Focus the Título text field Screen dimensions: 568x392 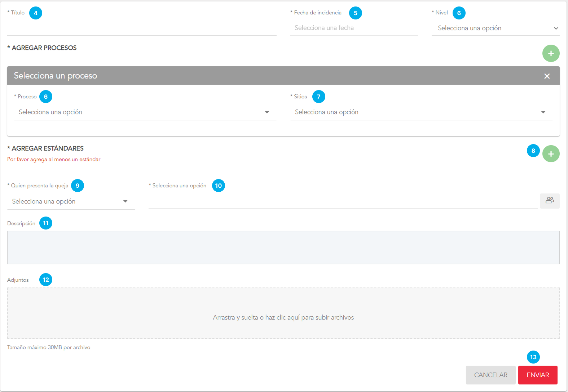[x=142, y=28]
